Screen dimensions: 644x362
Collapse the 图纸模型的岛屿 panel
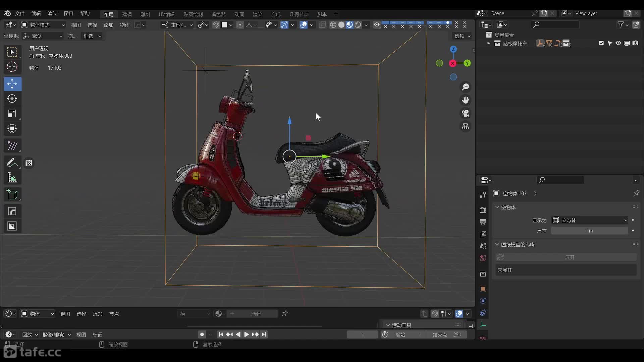click(497, 244)
